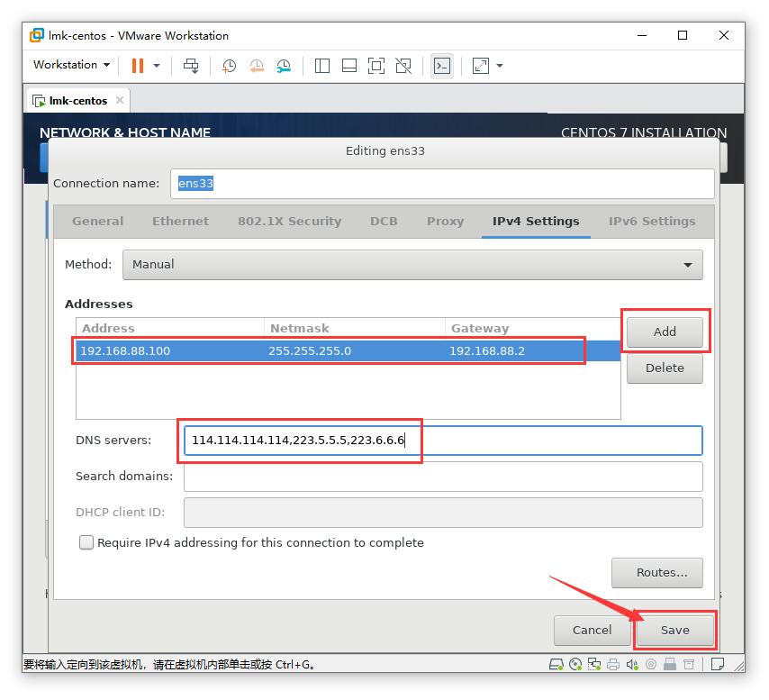Click the orange pause VM button
This screenshot has height=700, width=769.
(x=138, y=65)
